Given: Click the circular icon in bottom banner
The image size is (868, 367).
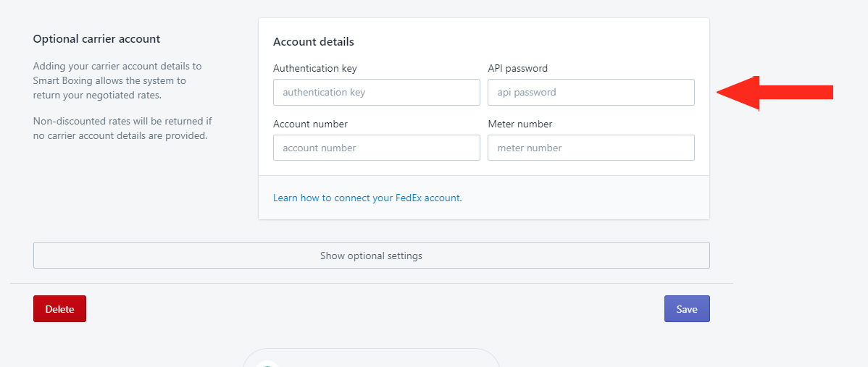Looking at the screenshot, I should click(x=268, y=363).
